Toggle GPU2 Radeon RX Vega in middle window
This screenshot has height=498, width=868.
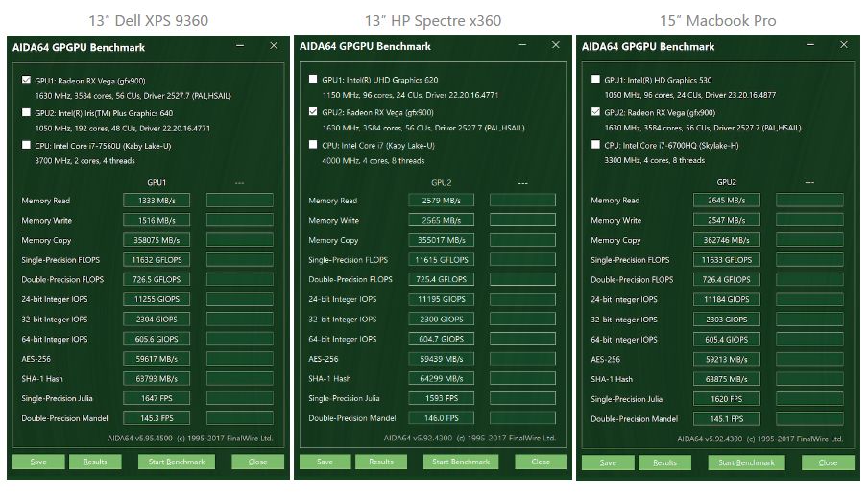tap(313, 112)
